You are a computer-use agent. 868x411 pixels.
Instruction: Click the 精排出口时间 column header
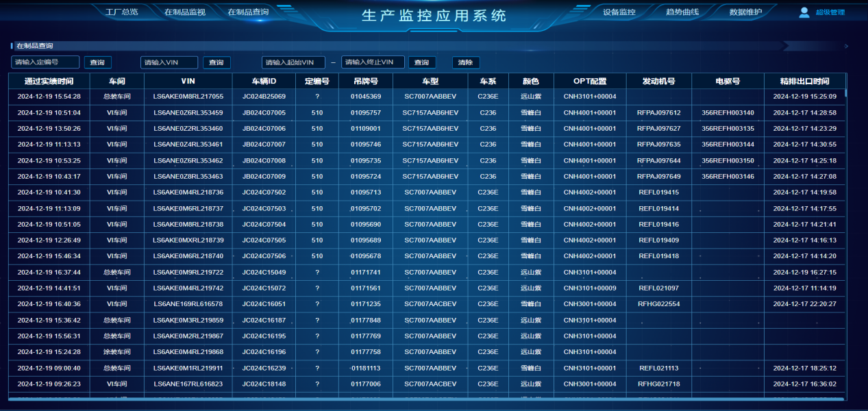pos(804,81)
